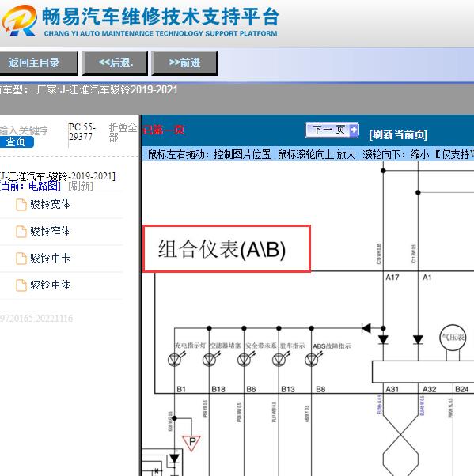The width and height of the screenshot is (474, 476).
Task: Click the 当前：电路图 link
Action: click(x=30, y=186)
